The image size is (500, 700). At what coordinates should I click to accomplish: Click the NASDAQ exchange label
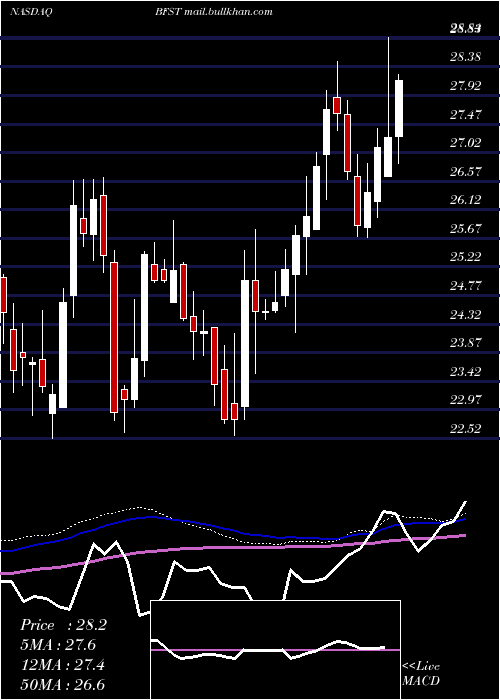point(31,12)
